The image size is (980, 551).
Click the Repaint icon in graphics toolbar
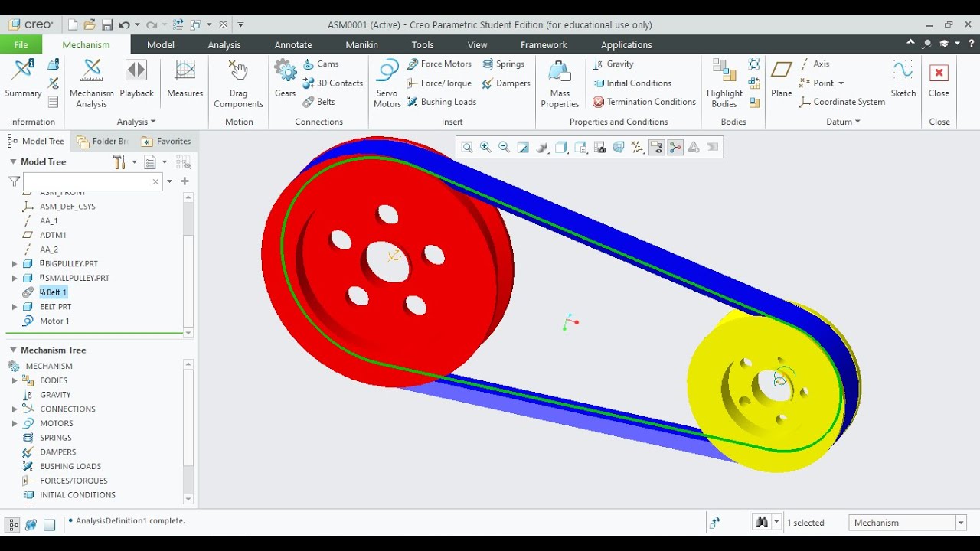[523, 148]
